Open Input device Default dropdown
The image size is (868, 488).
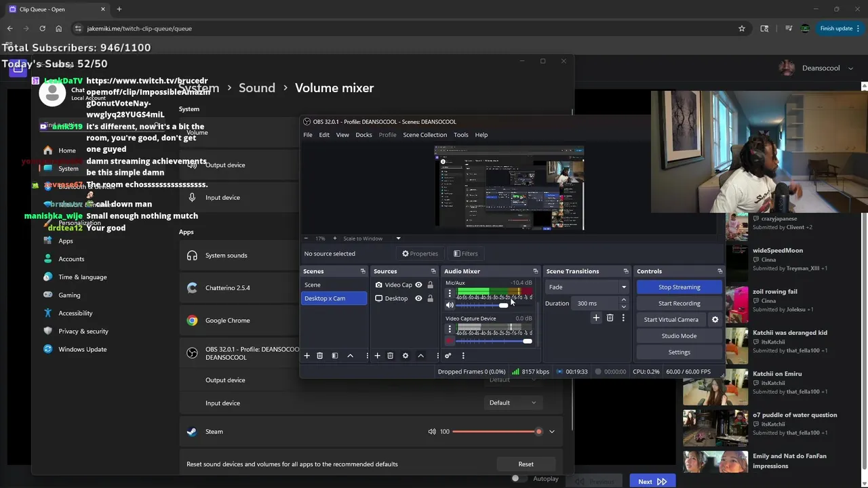(x=513, y=403)
